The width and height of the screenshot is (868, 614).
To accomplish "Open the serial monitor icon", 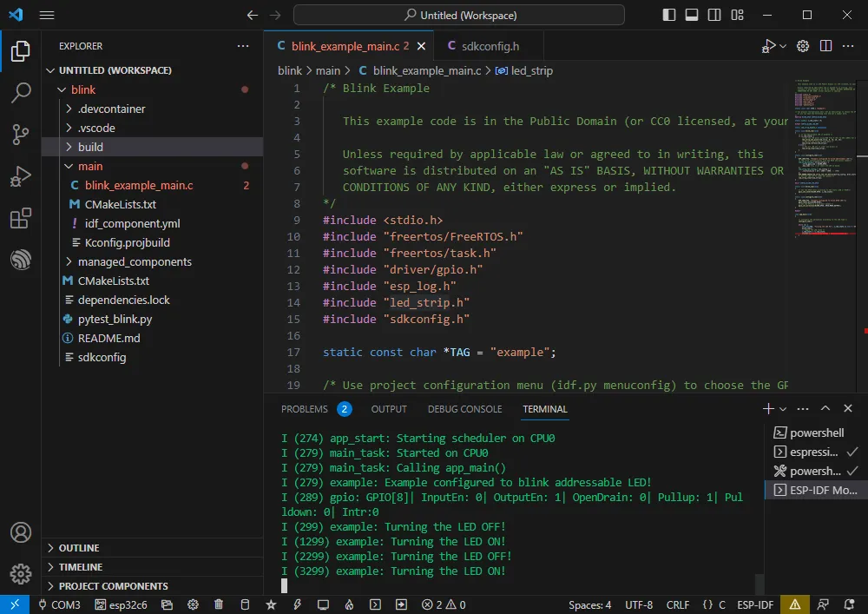I will coord(323,604).
